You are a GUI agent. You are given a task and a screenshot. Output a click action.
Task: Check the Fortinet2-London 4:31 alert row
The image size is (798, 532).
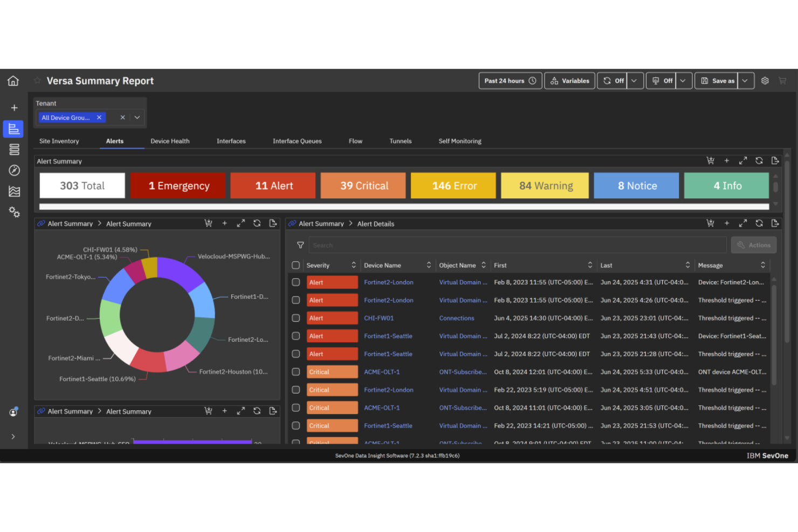[295, 282]
